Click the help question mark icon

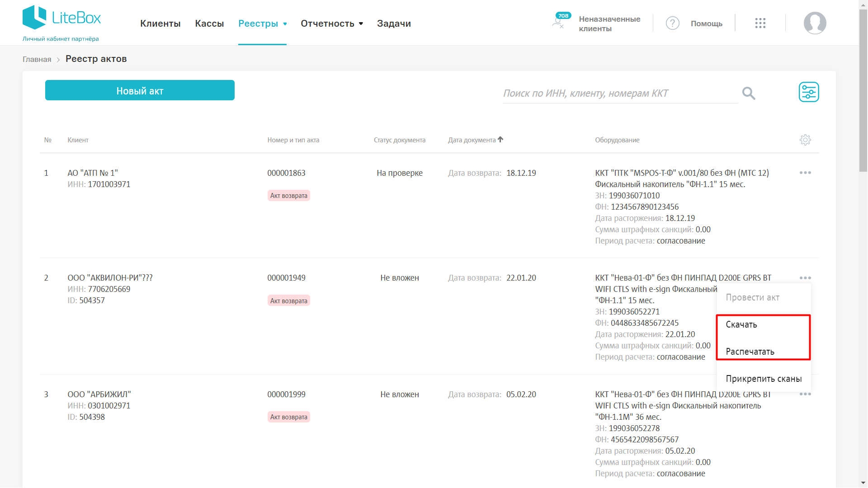pos(672,23)
